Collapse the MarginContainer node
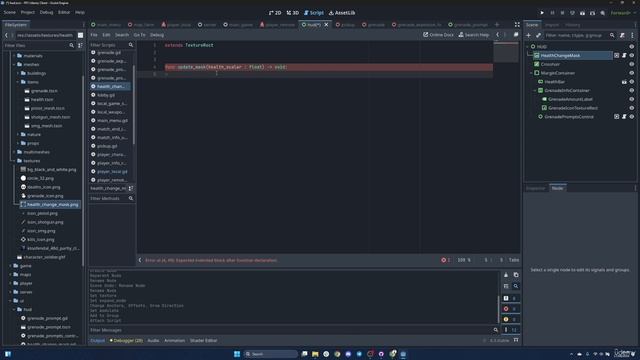This screenshot has width=640, height=360. 531,73
